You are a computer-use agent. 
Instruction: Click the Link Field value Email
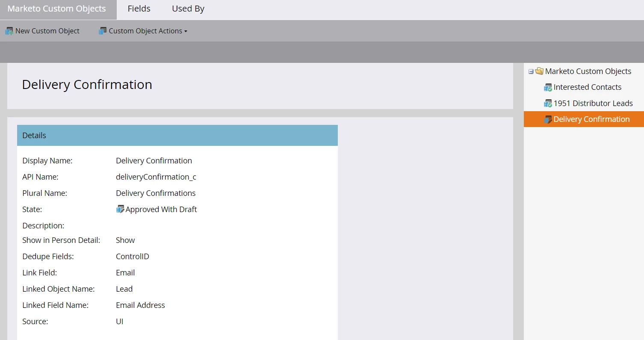tap(125, 273)
